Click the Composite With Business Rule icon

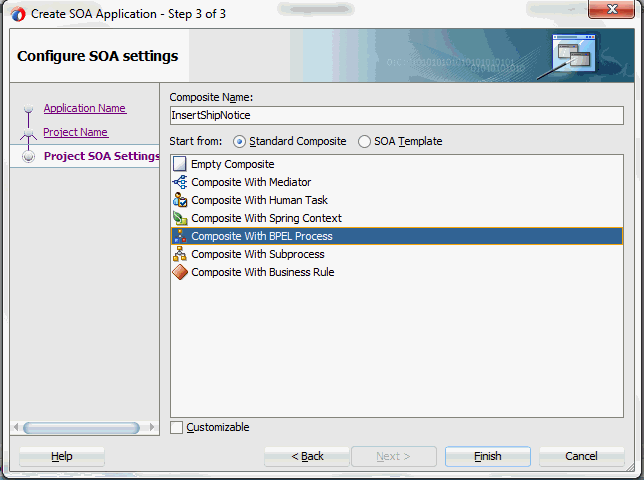tap(179, 272)
